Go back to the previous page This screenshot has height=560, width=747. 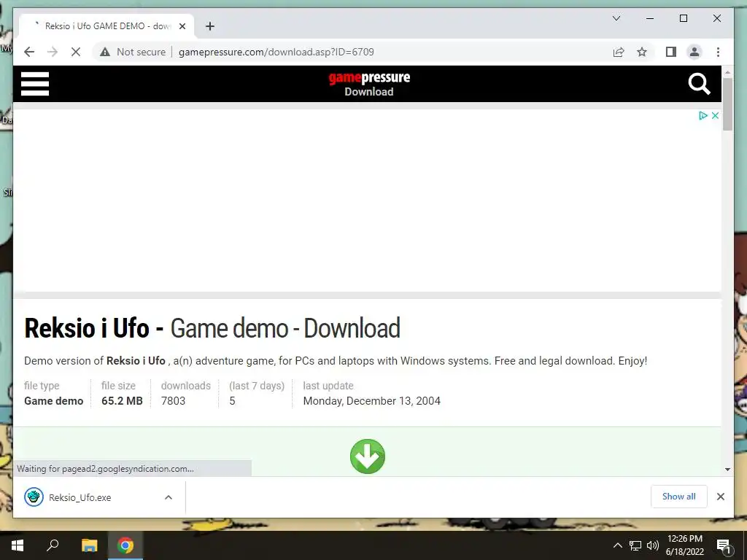point(29,52)
